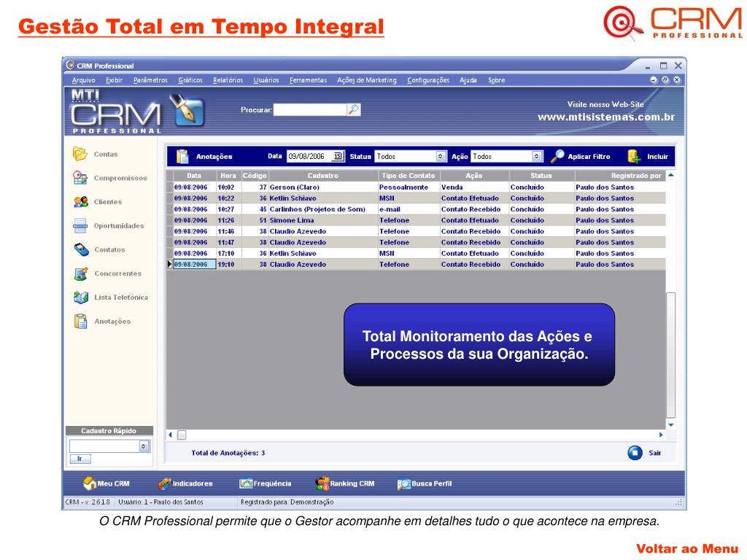
Task: Open the Parâmetros menu
Action: pyautogui.click(x=150, y=80)
